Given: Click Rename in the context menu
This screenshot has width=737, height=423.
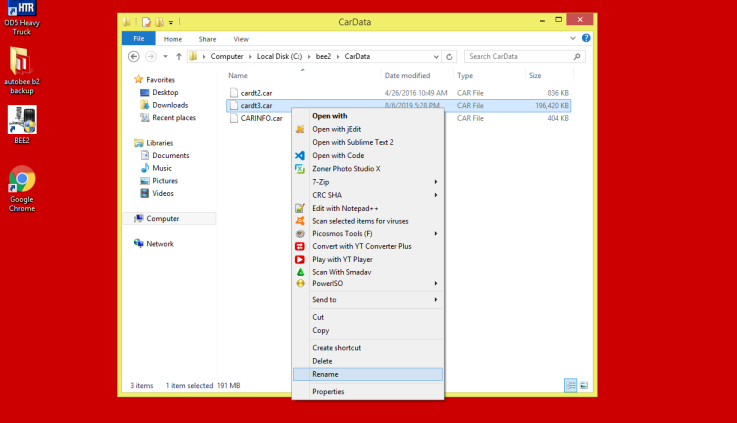Looking at the screenshot, I should (x=325, y=374).
